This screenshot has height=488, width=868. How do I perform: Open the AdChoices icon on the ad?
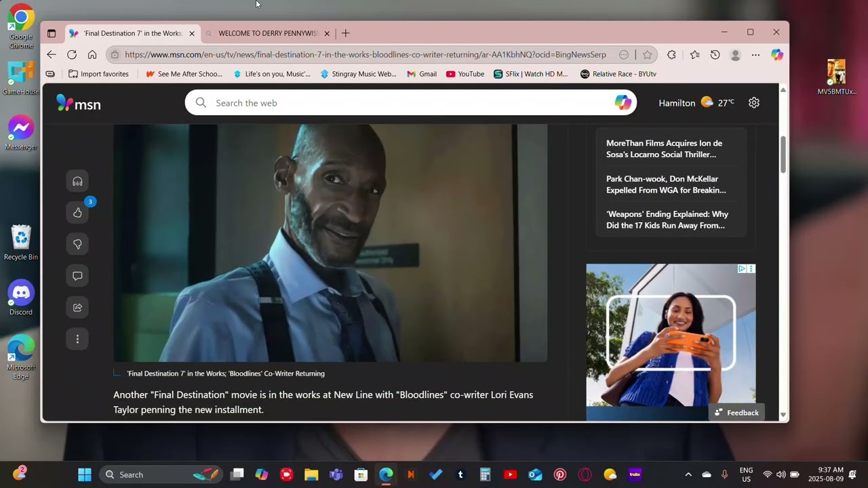pos(742,269)
